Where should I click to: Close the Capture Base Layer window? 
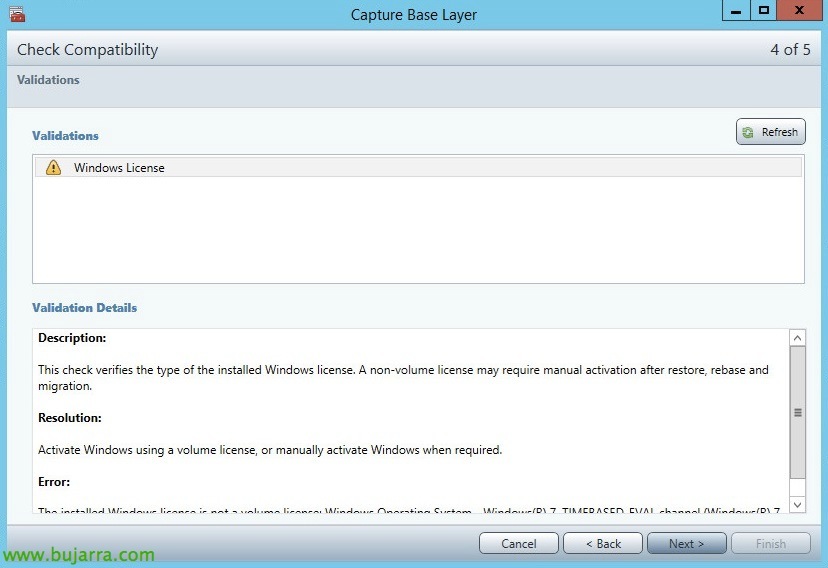[799, 11]
